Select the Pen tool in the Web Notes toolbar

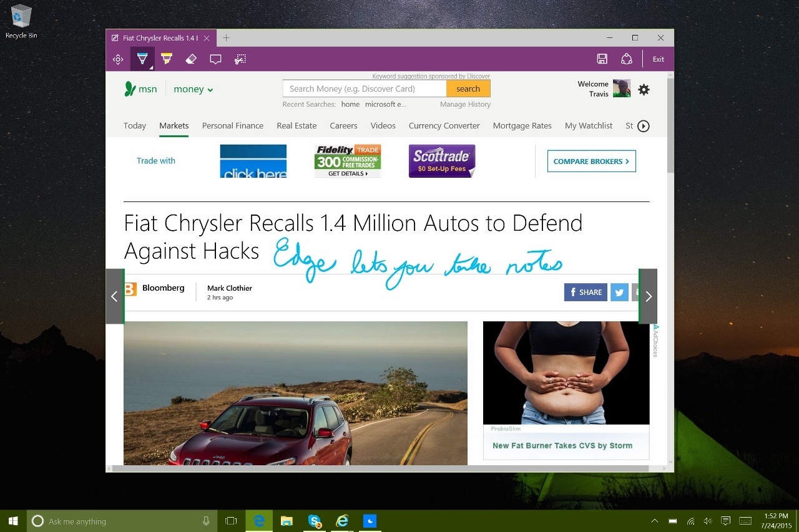(x=142, y=59)
